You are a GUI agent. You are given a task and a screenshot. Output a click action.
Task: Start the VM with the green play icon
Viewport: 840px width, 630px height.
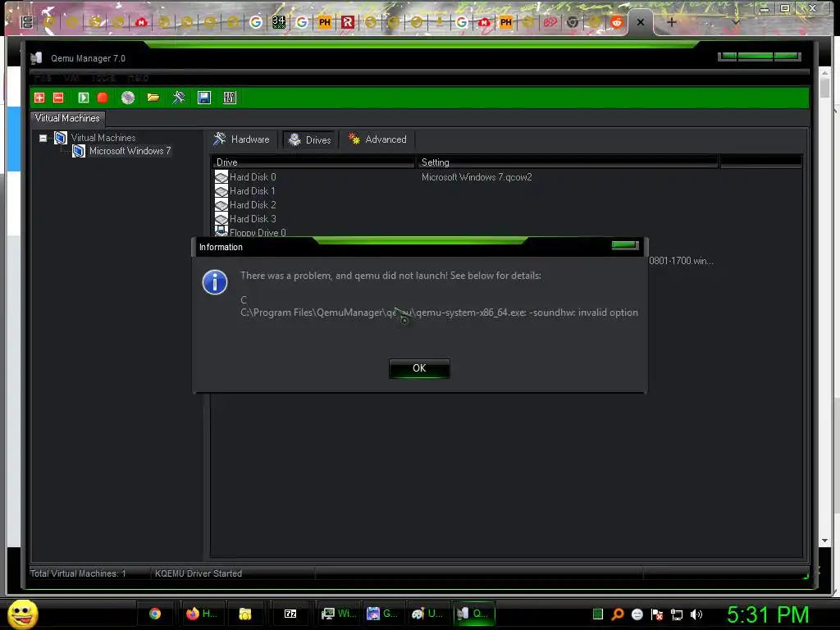pos(83,98)
